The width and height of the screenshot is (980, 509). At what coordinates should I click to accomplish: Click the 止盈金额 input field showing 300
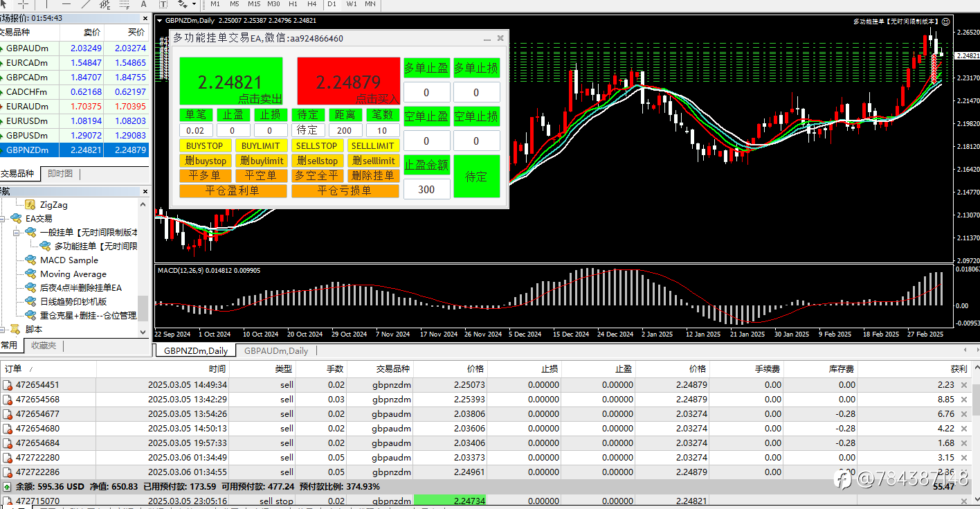pyautogui.click(x=426, y=189)
